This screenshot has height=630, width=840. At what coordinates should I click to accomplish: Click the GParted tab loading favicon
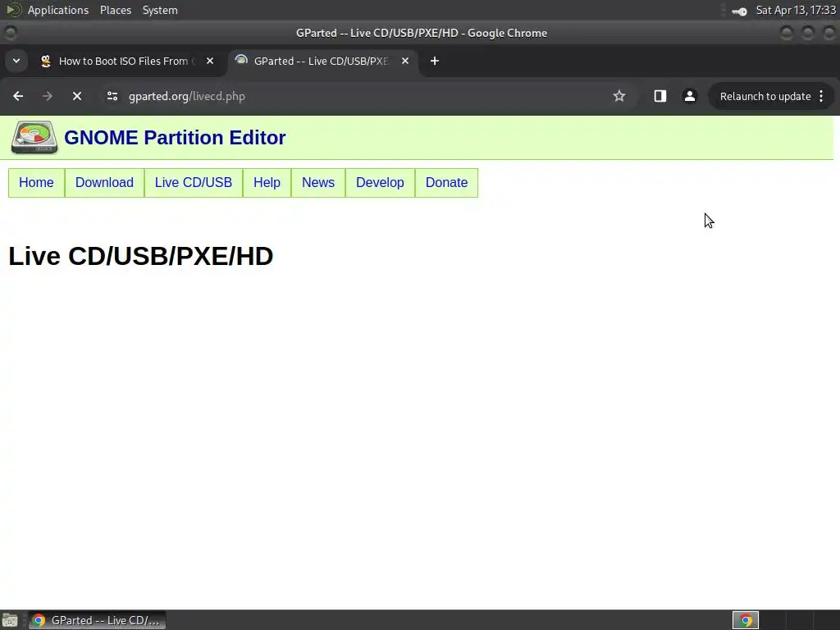(x=242, y=61)
